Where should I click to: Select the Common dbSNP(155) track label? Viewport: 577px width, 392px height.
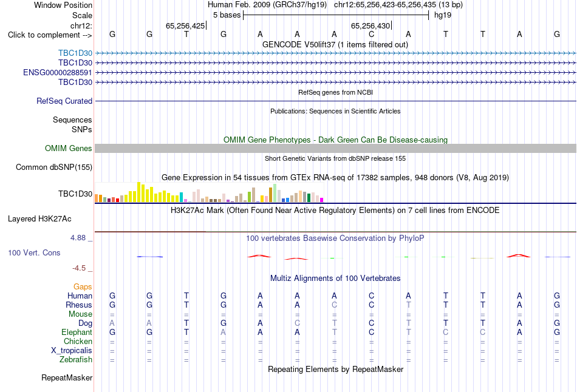pos(53,167)
